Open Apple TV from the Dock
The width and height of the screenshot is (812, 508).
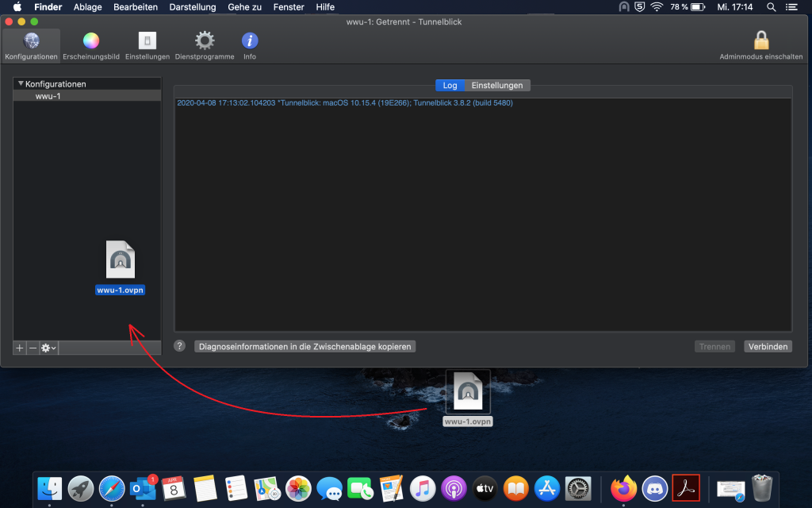pos(485,488)
